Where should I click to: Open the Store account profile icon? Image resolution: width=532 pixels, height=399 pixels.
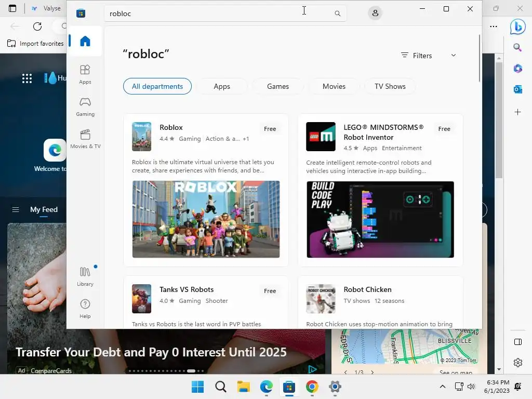[x=375, y=13]
